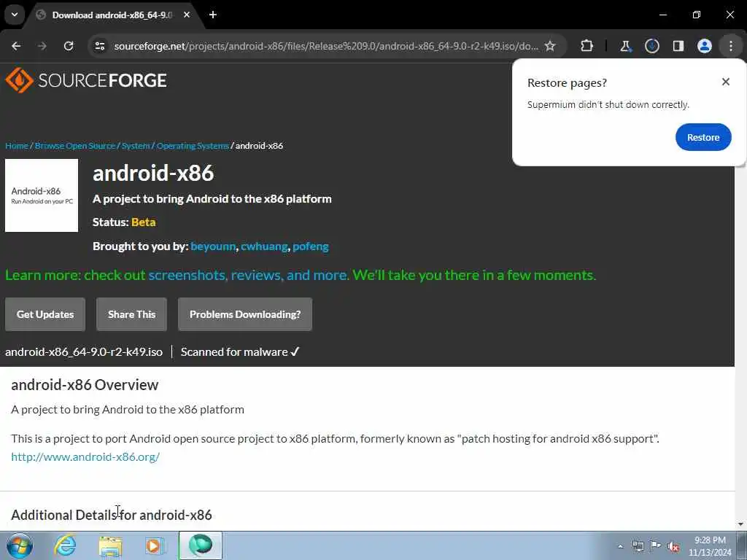
Task: Open the Operating Systems breadcrumb link
Action: 193,146
